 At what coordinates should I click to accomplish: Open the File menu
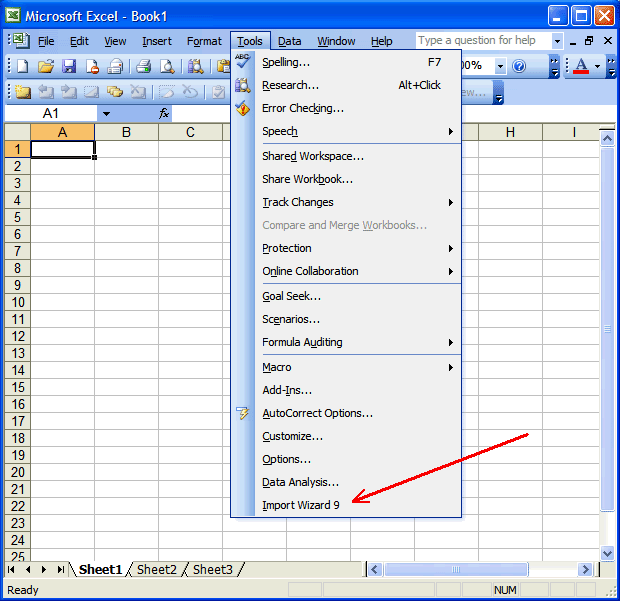click(46, 41)
